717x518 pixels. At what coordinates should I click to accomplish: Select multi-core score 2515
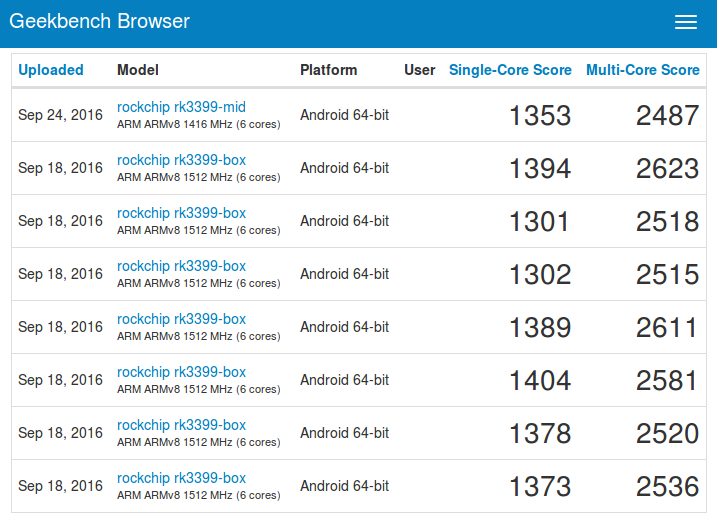(667, 274)
